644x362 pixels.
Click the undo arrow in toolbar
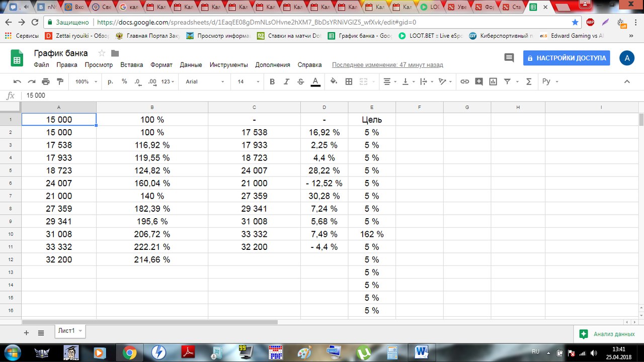[17, 81]
